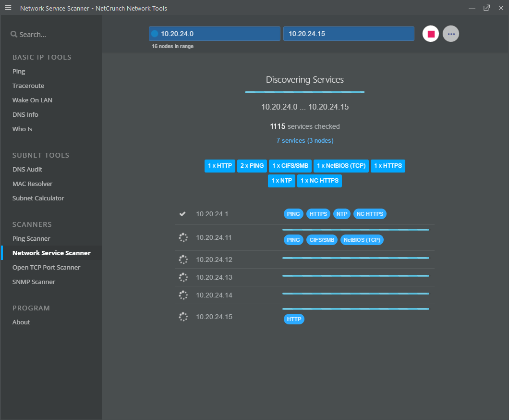509x420 pixels.
Task: Click the Discovering Services progress bar
Action: 304,92
